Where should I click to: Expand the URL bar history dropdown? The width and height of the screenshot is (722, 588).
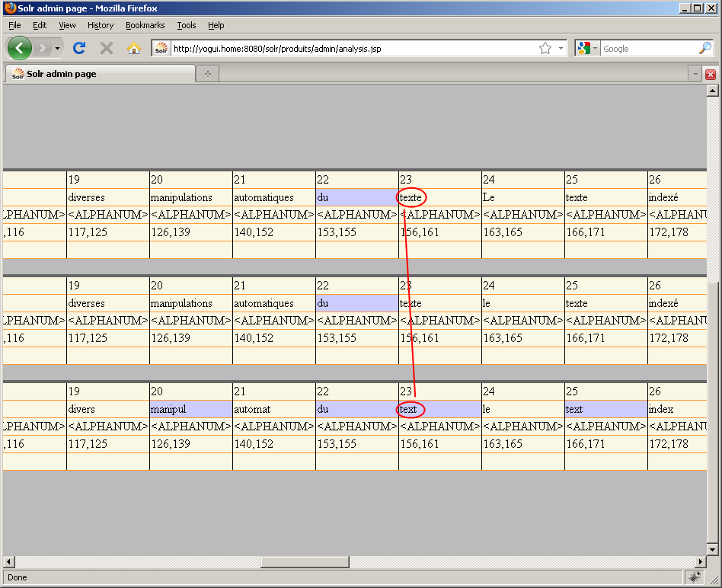click(x=561, y=48)
